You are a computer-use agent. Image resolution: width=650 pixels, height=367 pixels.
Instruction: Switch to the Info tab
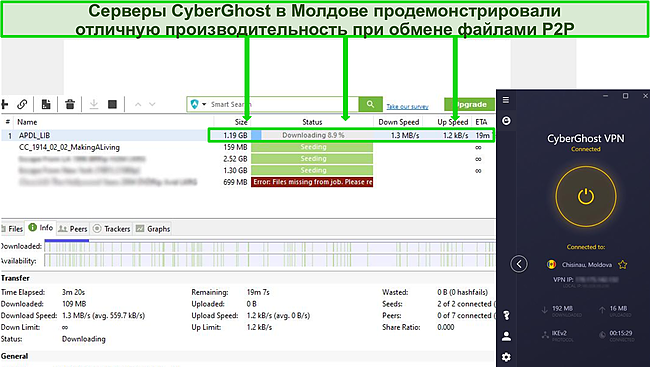[41, 228]
